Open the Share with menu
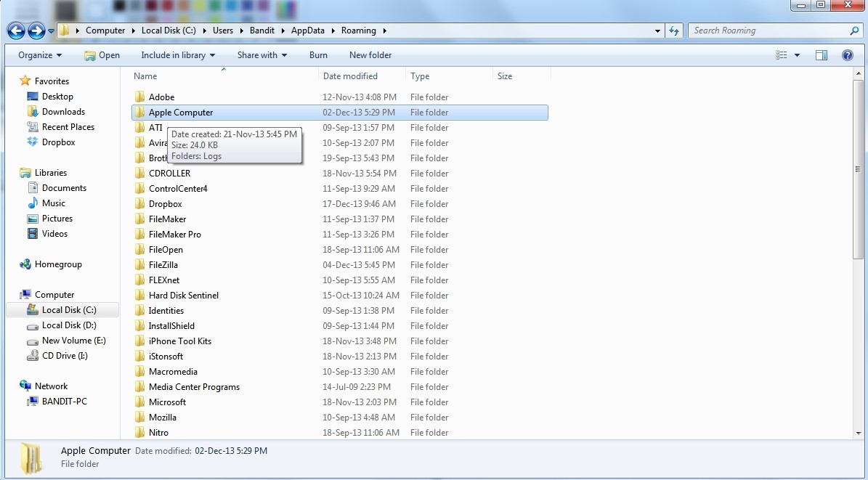The image size is (868, 480). click(261, 54)
